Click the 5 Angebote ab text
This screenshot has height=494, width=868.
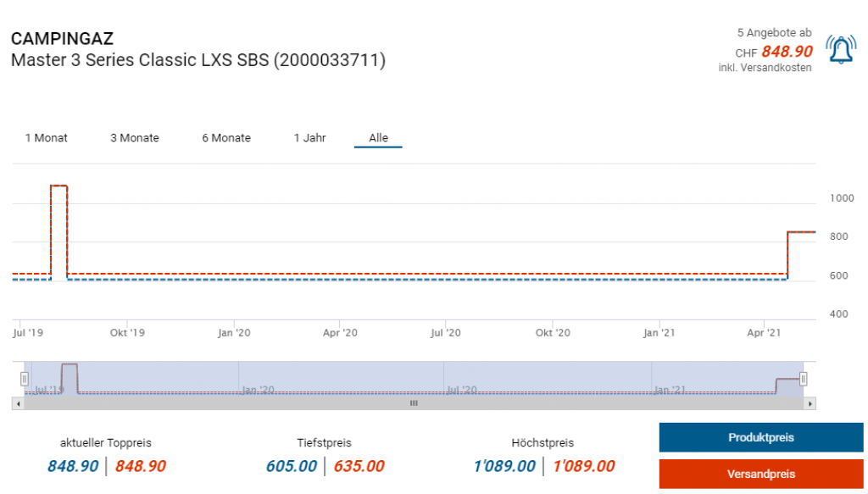(x=774, y=33)
